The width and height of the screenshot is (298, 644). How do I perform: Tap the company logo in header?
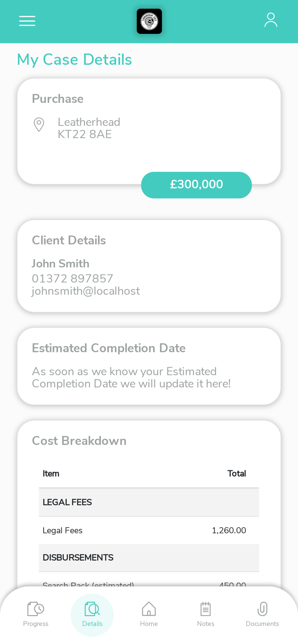[149, 21]
